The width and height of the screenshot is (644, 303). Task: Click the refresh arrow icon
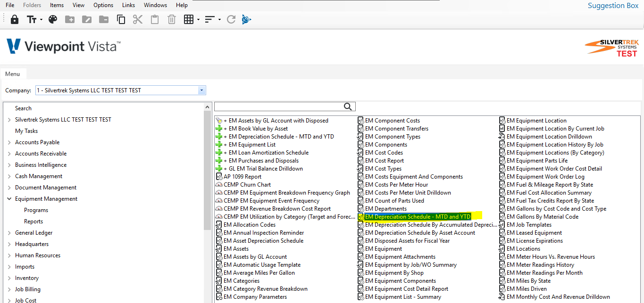tap(231, 19)
